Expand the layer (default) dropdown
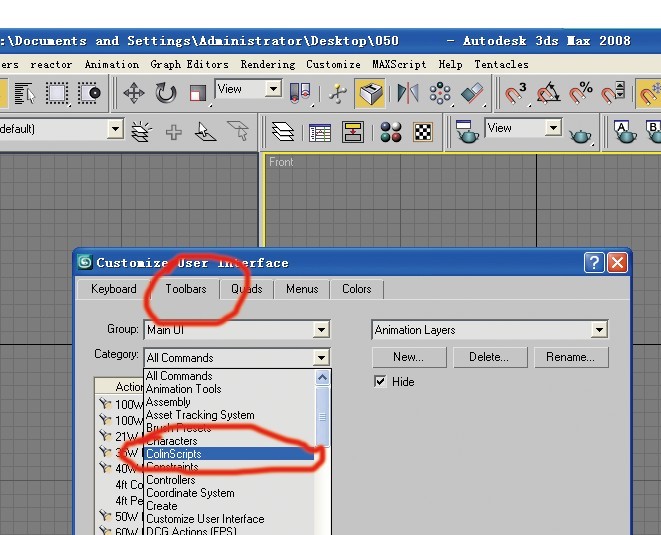Image resolution: width=661 pixels, height=535 pixels. tap(115, 129)
